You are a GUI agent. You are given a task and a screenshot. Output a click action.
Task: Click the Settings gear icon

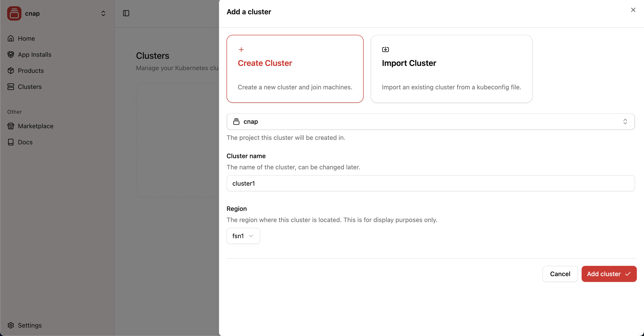[11, 325]
